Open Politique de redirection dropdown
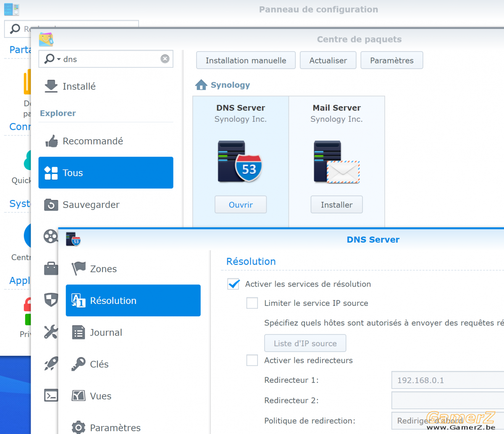This screenshot has width=504, height=434. 448,421
